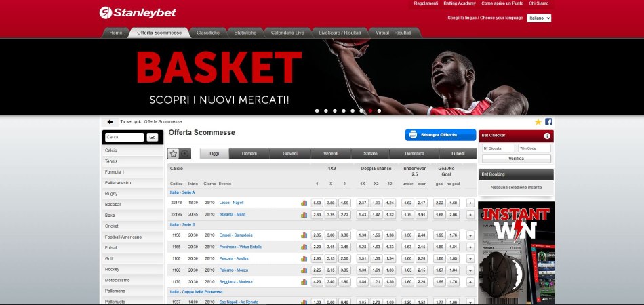Toggle the 'over' 1.91 odds for Atalanta - Milan
Image resolution: width=644 pixels, height=305 pixels.
[x=421, y=215]
